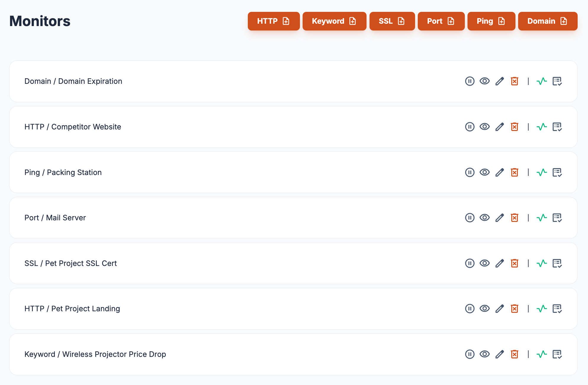Screen dimensions: 588x385
Task: Pause the Wireless Projector Price Drop monitor
Action: point(470,354)
